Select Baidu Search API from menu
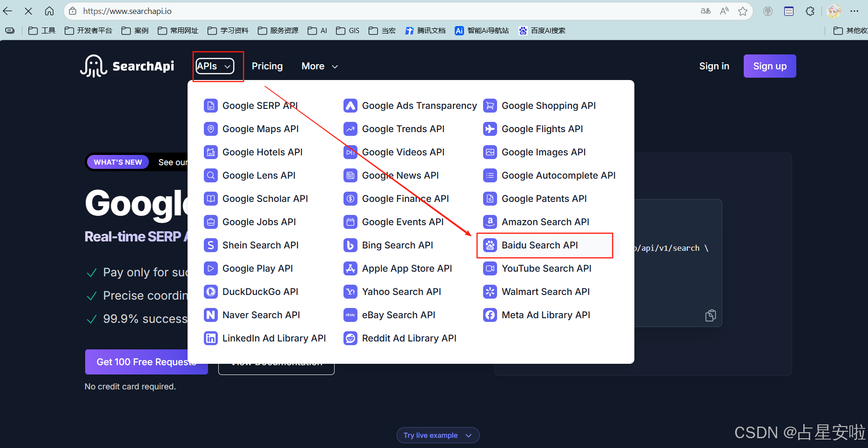Screen dimensions: 868x448 [x=545, y=245]
